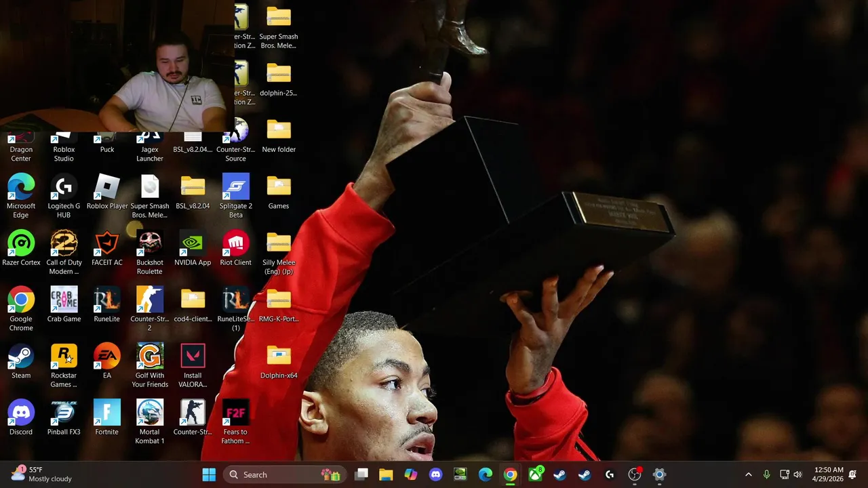Screen dimensions: 868x488
Task: Open network settings tray icon
Action: pyautogui.click(x=785, y=474)
